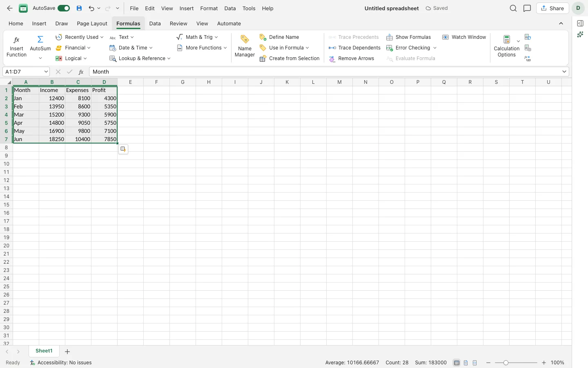Click the Quick Analysis icon below the table
This screenshot has height=368, width=588.
[x=123, y=149]
